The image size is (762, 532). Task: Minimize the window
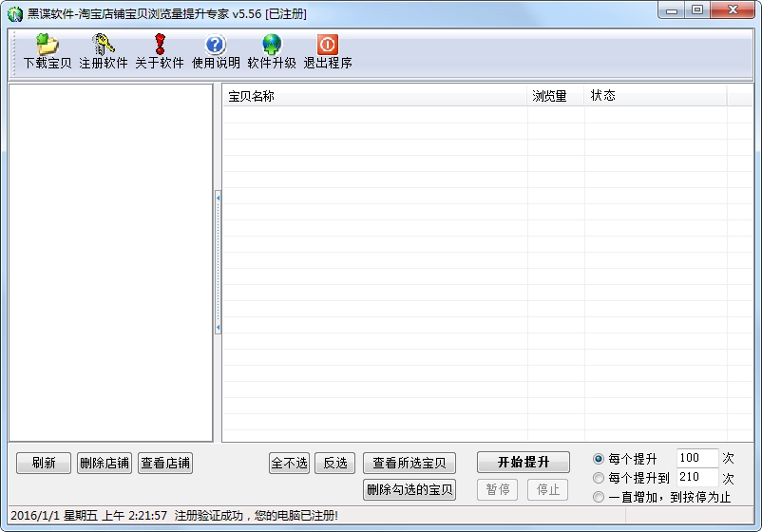[x=672, y=10]
